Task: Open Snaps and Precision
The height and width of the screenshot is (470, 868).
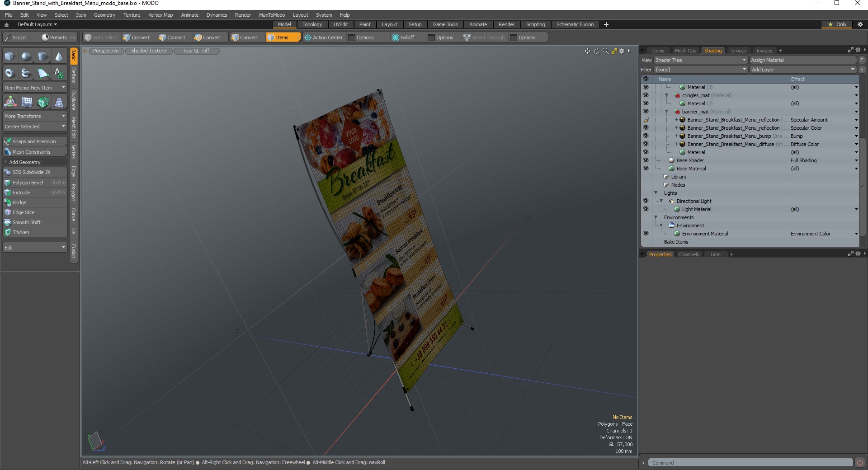Action: 35,141
